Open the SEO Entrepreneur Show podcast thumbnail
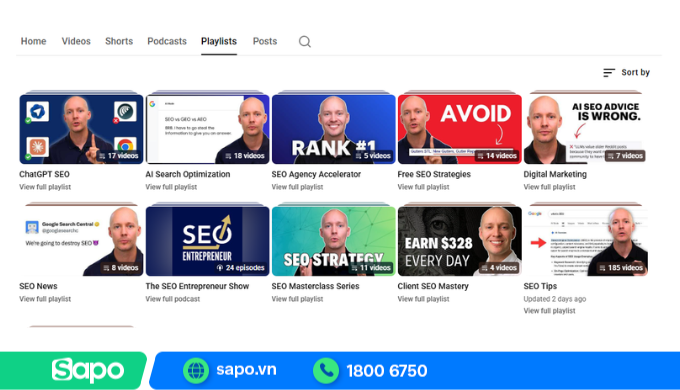The image size is (680, 390). click(x=207, y=241)
